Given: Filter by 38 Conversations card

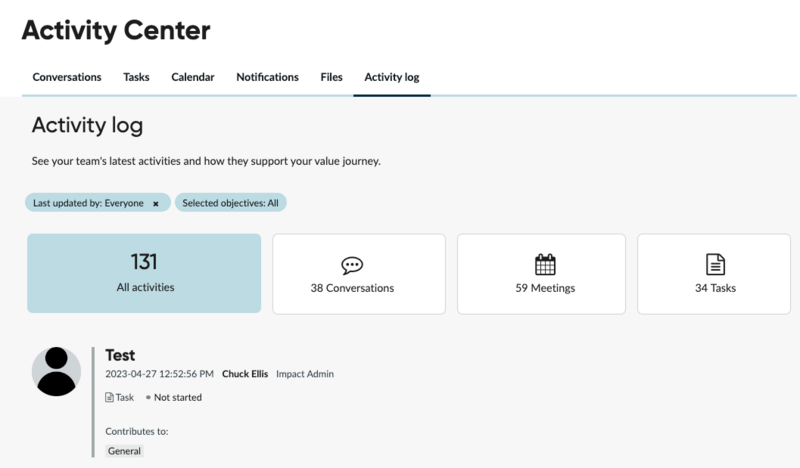Looking at the screenshot, I should (x=359, y=274).
